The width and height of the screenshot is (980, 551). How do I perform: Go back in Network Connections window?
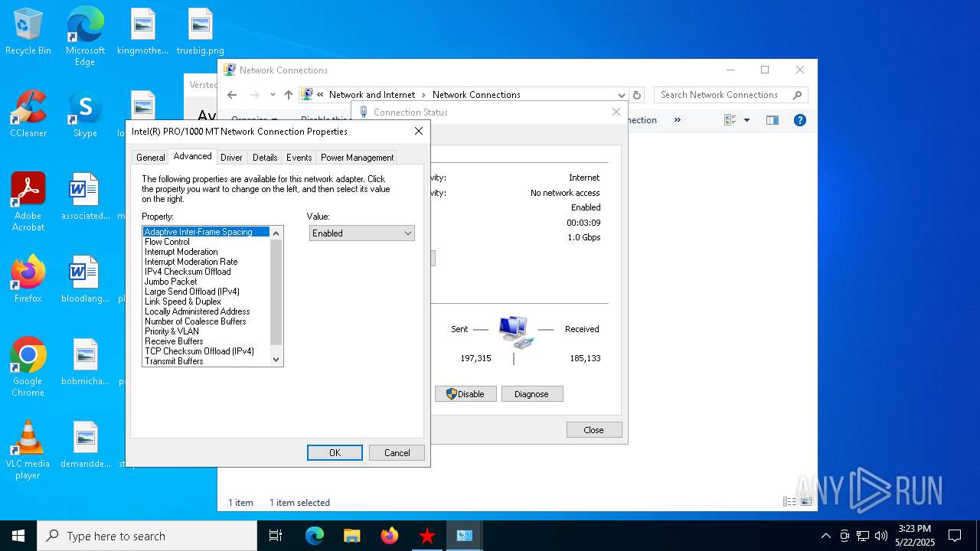(233, 95)
